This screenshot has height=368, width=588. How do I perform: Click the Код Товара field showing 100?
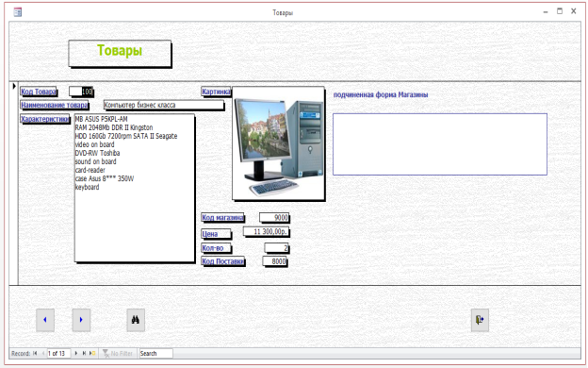click(81, 92)
